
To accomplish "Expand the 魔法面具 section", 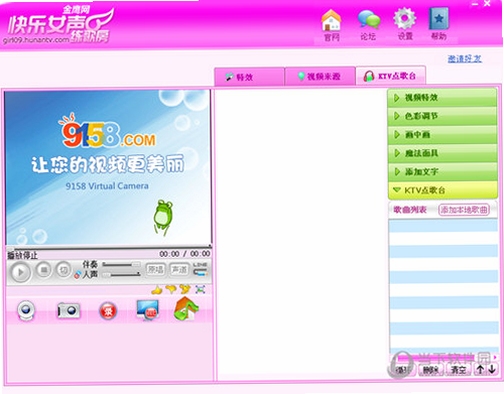I will click(442, 153).
